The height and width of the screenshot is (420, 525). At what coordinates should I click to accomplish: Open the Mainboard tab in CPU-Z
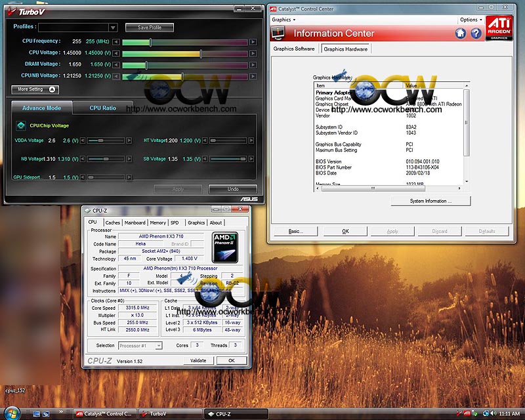click(x=135, y=222)
